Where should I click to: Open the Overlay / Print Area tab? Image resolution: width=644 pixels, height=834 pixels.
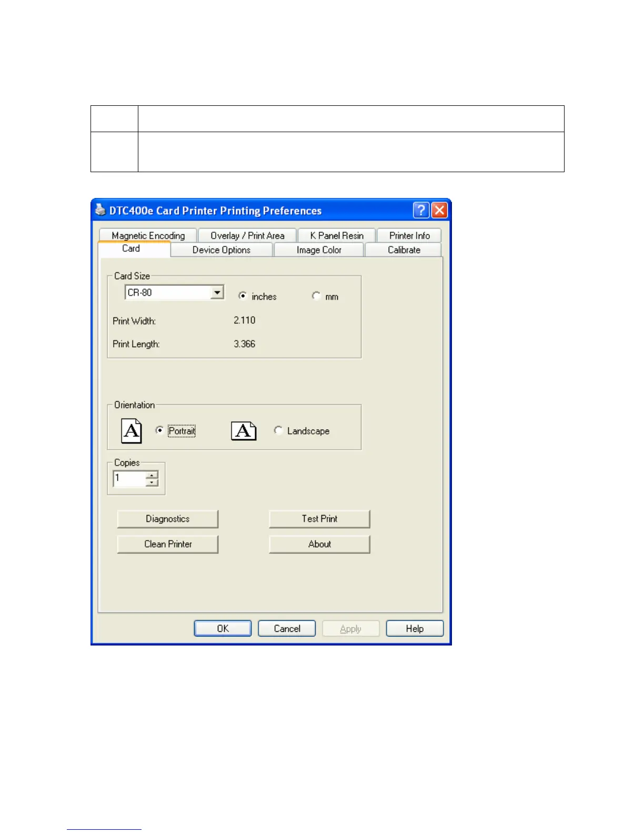click(247, 235)
